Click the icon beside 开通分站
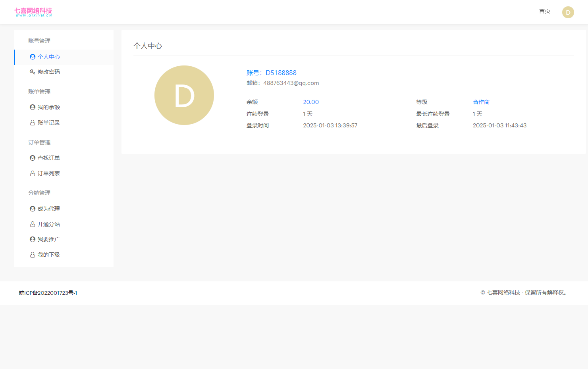Image resolution: width=588 pixels, height=369 pixels. point(33,224)
